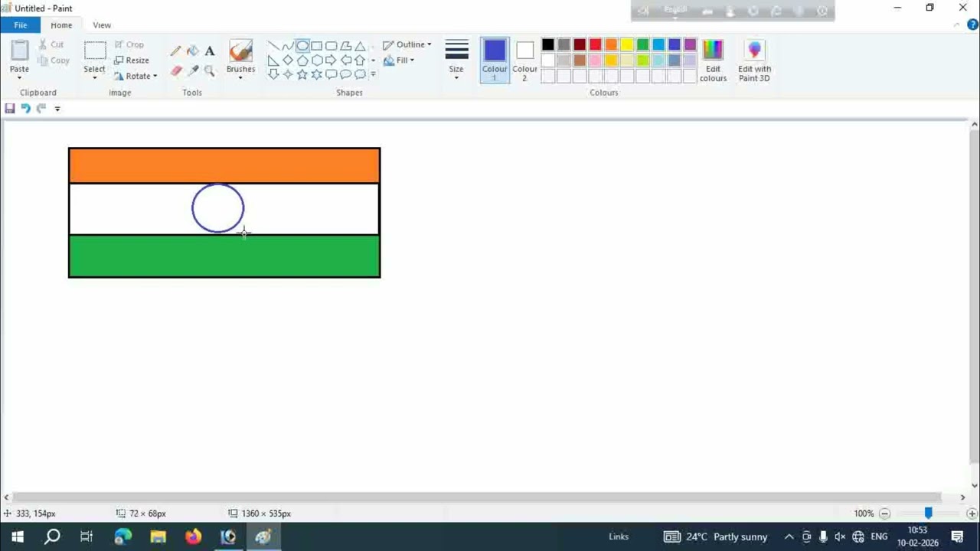The width and height of the screenshot is (980, 551).
Task: Choose the Right arrow shape
Action: tap(331, 60)
